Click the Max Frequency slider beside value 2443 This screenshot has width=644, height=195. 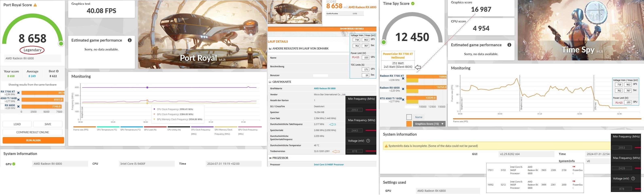pos(371,130)
